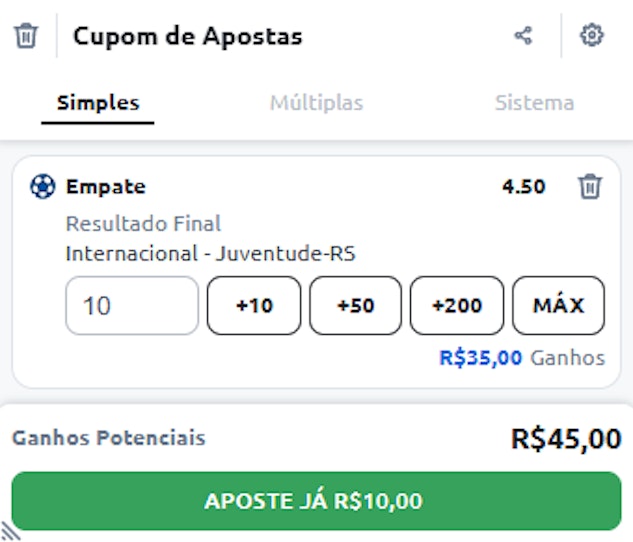Set stake to MÁX
This screenshot has height=542, width=633.
[x=558, y=306]
